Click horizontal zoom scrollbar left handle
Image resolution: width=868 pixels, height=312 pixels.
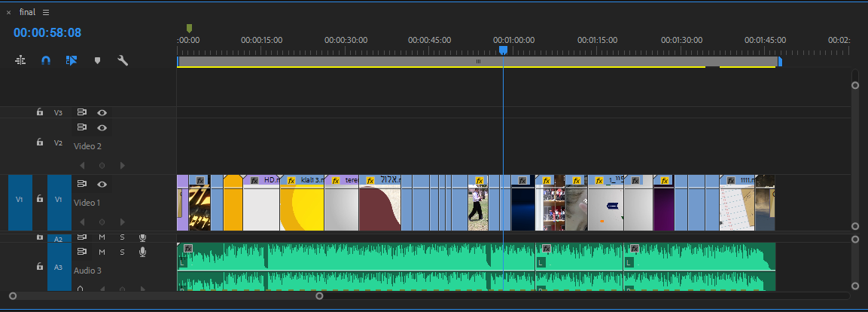tap(13, 296)
